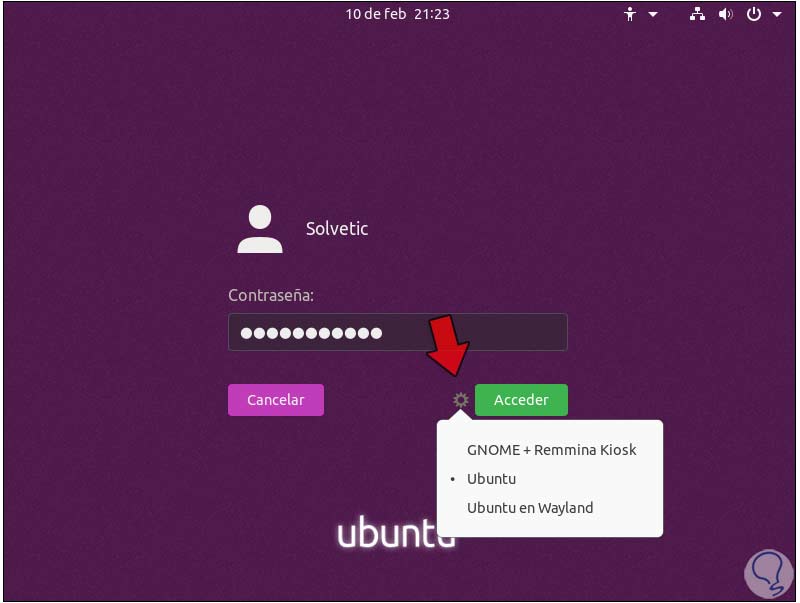Select the Ubuntu session option

[550, 479]
